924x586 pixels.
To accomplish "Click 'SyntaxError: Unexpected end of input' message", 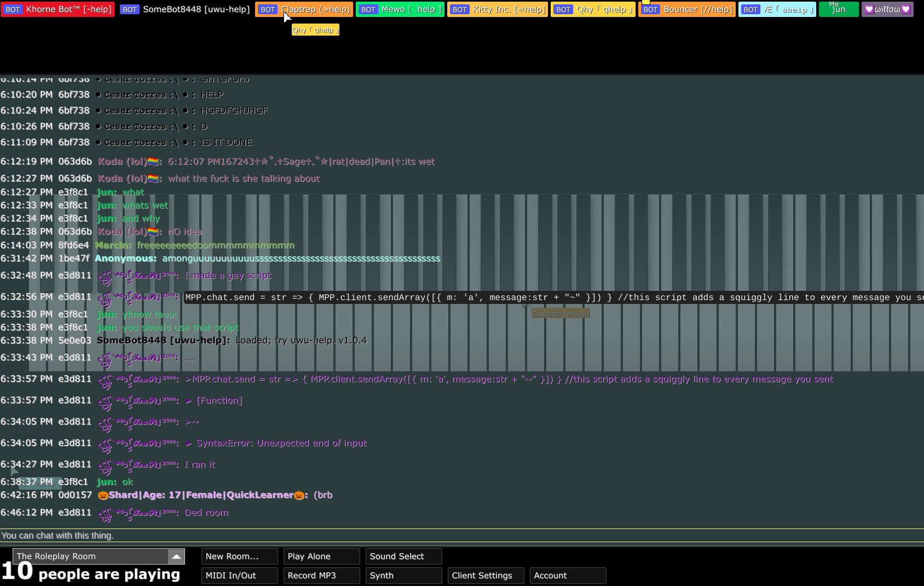I will (276, 443).
